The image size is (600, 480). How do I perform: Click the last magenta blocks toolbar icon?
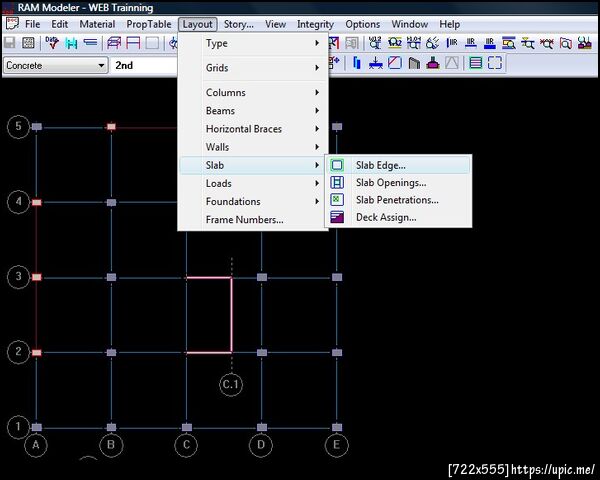pyautogui.click(x=585, y=43)
